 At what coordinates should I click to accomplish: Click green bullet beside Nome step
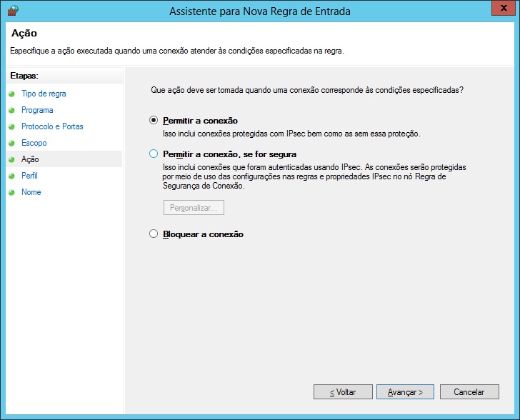tap(11, 192)
